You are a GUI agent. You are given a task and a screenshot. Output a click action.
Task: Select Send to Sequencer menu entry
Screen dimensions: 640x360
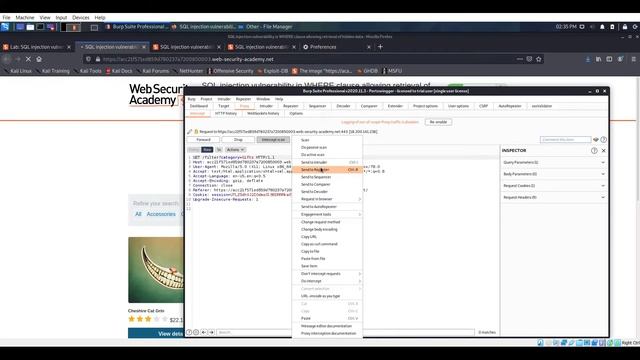pos(328,177)
